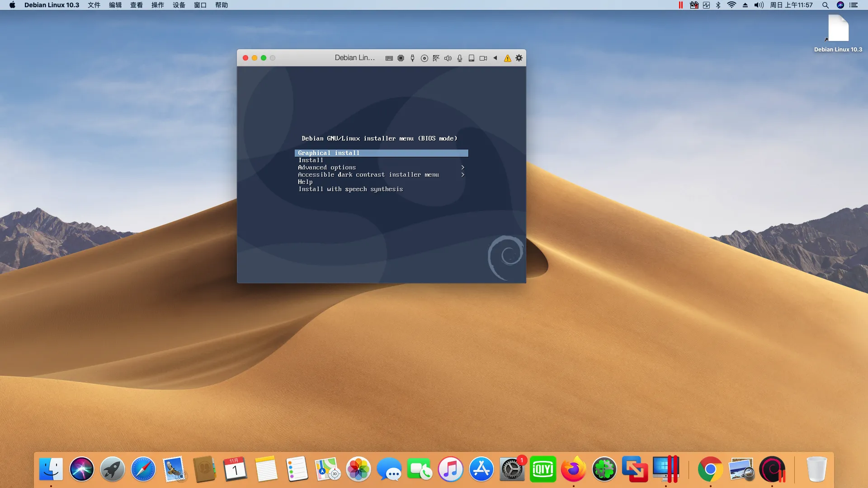Open the 设备 menu
This screenshot has width=868, height=488.
click(179, 5)
